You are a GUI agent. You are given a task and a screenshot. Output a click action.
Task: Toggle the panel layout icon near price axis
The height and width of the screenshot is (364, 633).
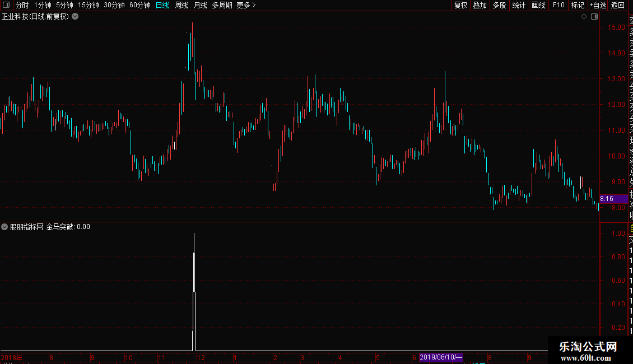coord(594,17)
